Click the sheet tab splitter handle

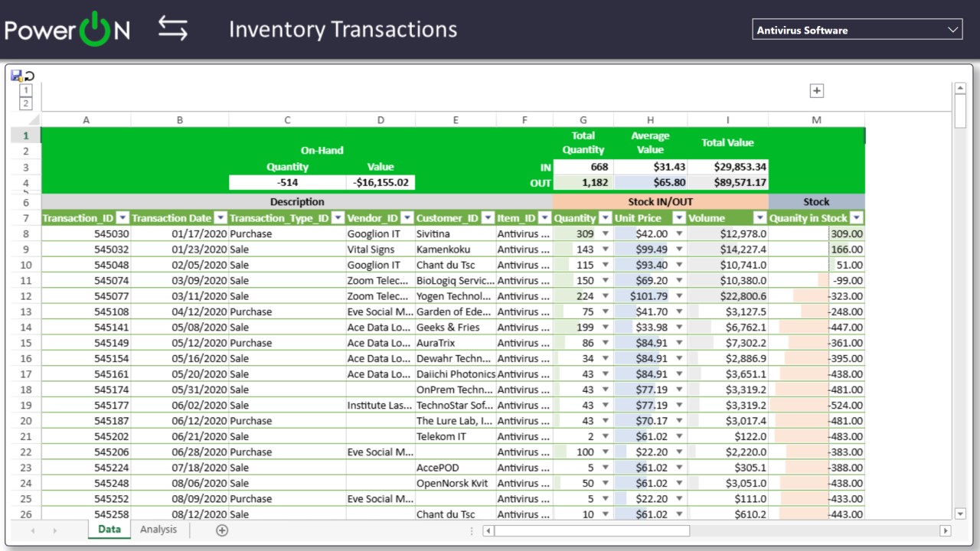[473, 530]
